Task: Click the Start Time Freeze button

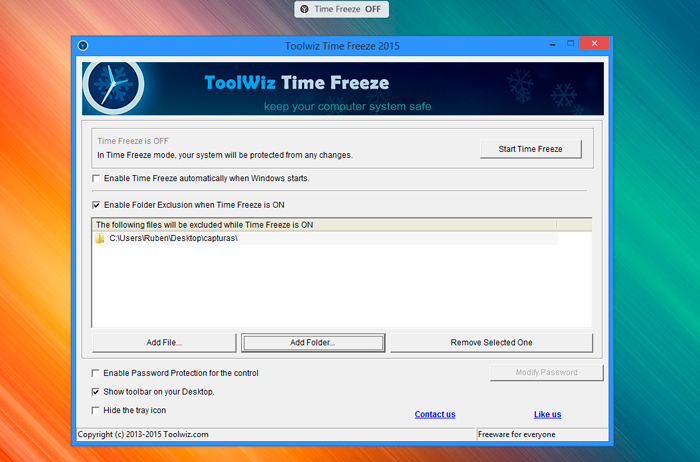Action: (x=531, y=149)
